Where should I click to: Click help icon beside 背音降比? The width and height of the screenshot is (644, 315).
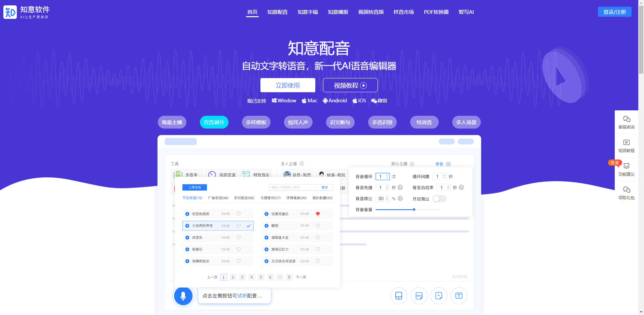point(400,199)
